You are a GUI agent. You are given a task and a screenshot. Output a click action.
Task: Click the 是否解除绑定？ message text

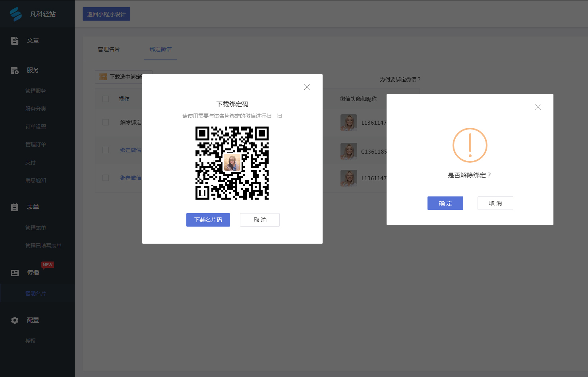(470, 175)
